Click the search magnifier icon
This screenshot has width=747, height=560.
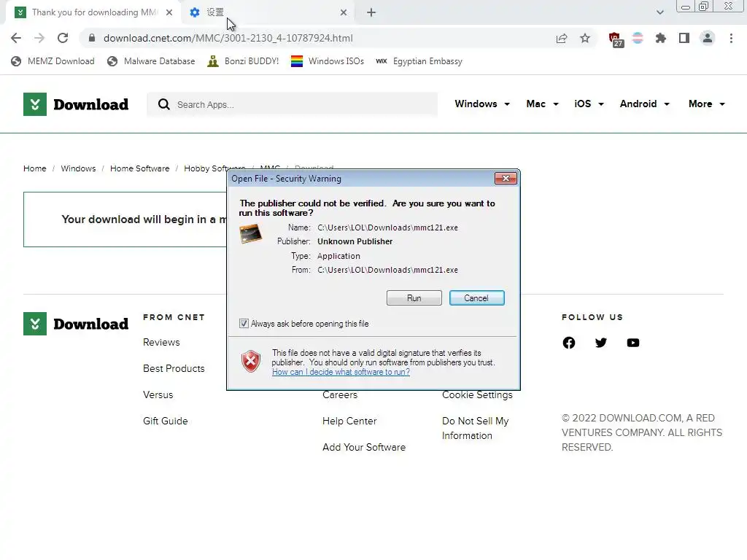click(164, 104)
